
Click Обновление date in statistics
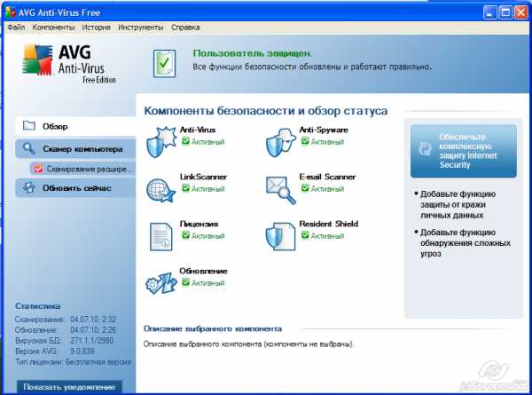[93, 330]
